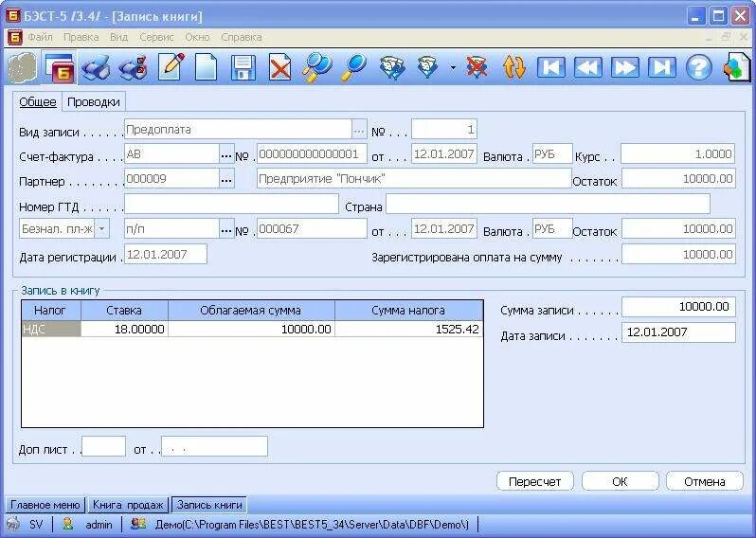The width and height of the screenshot is (756, 538).
Task: Open the filter dropdown arrow in toolbar
Action: coord(453,67)
